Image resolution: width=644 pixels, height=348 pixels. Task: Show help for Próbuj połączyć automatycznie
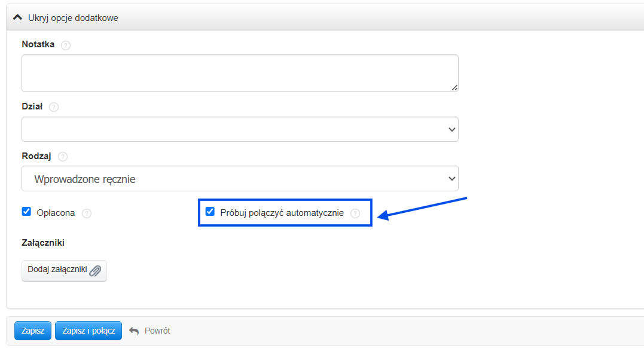pos(355,213)
